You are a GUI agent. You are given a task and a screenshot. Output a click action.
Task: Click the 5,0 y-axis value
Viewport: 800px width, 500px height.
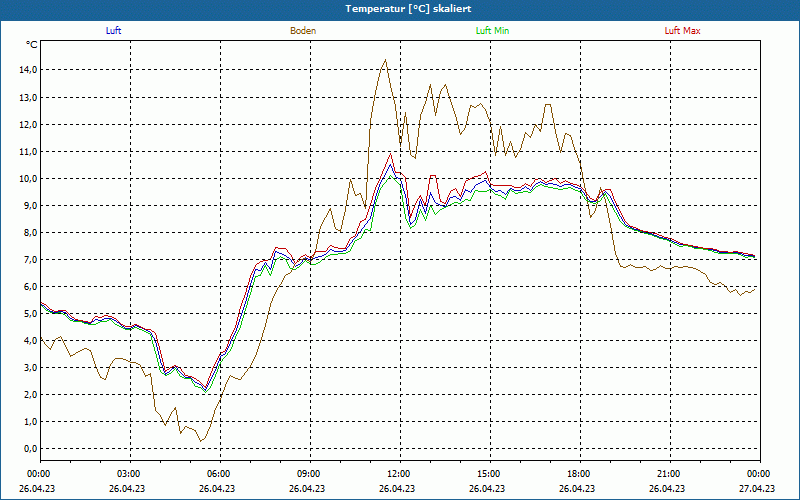coord(31,314)
